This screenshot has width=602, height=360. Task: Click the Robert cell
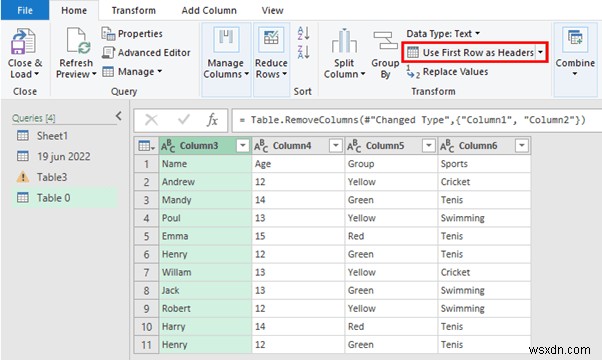(205, 309)
